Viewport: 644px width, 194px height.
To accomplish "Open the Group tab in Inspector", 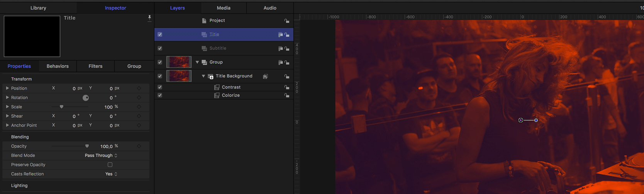I will tap(134, 66).
